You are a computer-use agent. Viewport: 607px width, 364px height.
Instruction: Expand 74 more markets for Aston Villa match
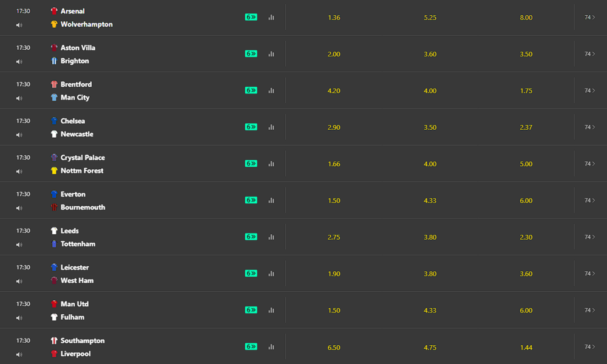589,54
